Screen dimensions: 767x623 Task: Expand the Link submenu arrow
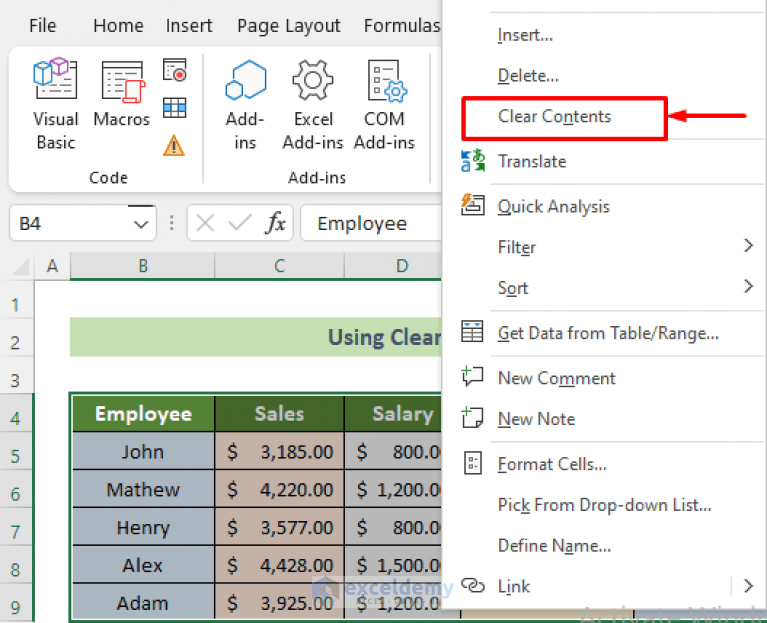coord(748,585)
